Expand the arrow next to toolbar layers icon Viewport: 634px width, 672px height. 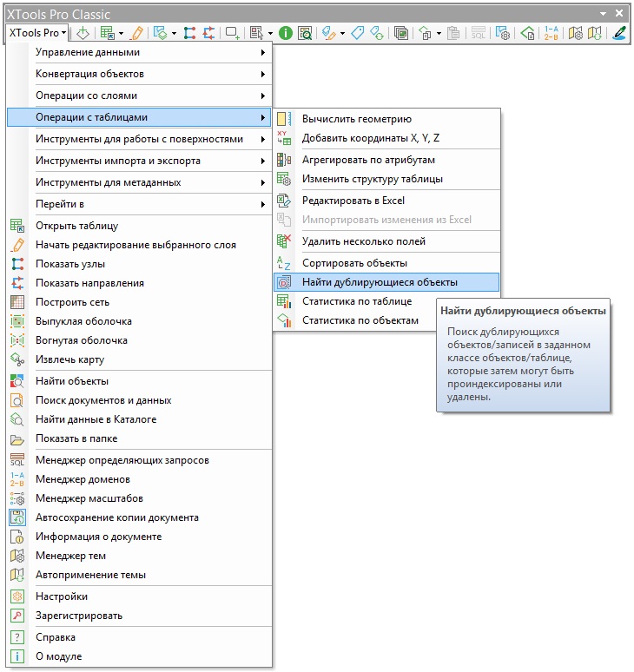point(174,33)
